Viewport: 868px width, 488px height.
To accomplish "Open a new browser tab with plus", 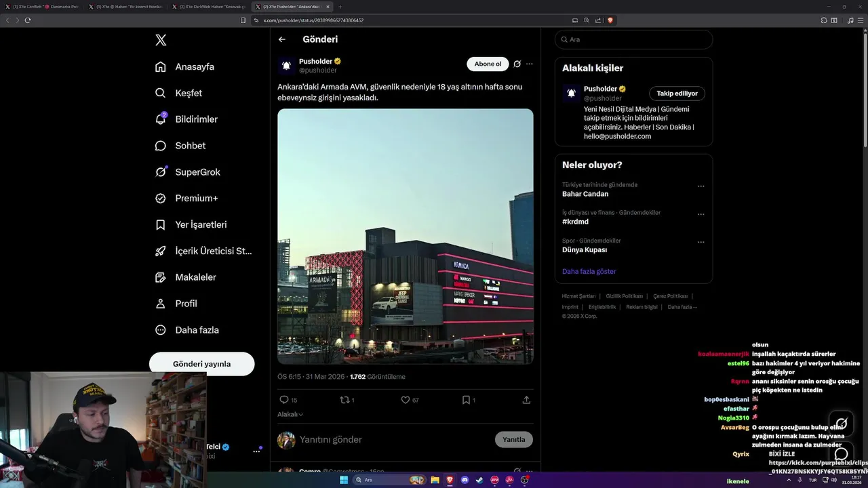I will pyautogui.click(x=340, y=7).
